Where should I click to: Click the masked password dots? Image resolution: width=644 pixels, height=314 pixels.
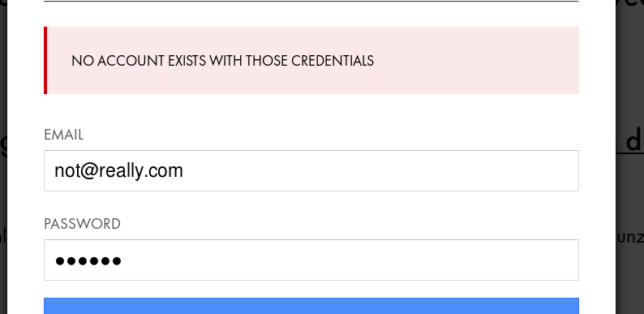point(88,260)
